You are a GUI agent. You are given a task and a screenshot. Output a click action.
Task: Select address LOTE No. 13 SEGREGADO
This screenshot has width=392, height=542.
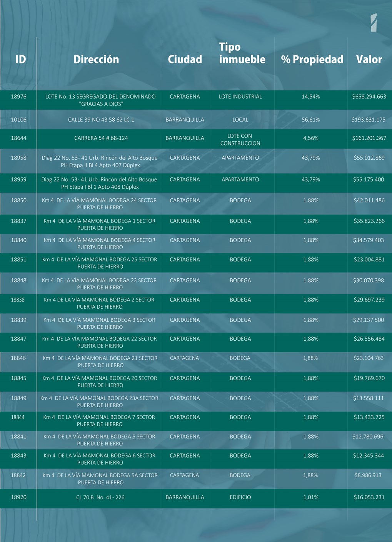(x=100, y=100)
